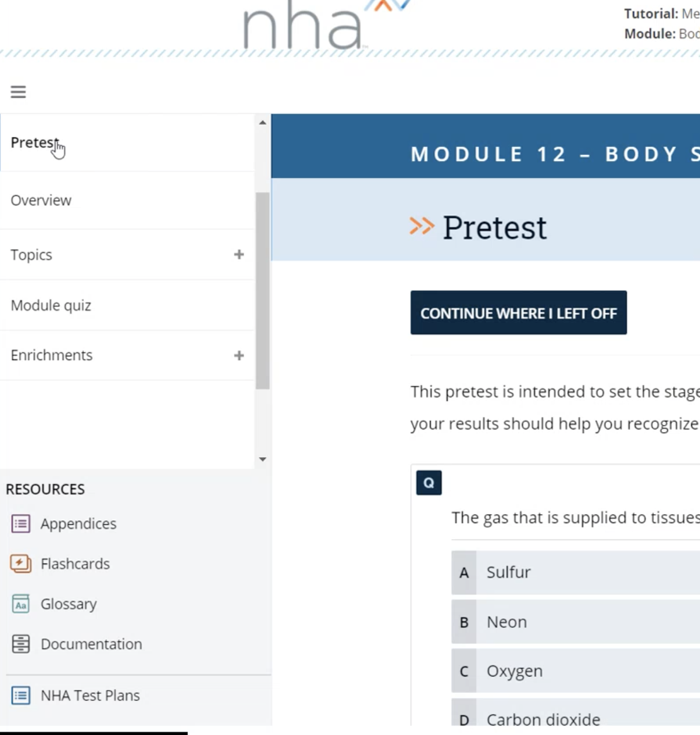Image resolution: width=700 pixels, height=735 pixels.
Task: Click the Documentation icon
Action: click(x=20, y=644)
